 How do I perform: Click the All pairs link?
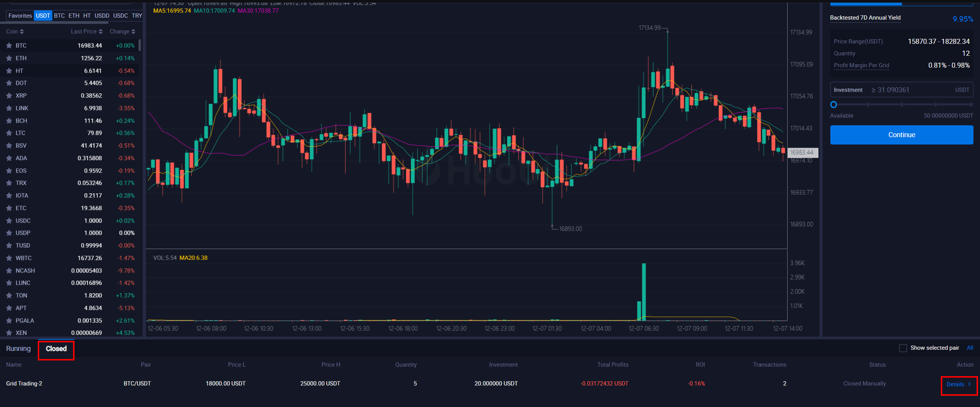[x=970, y=348]
